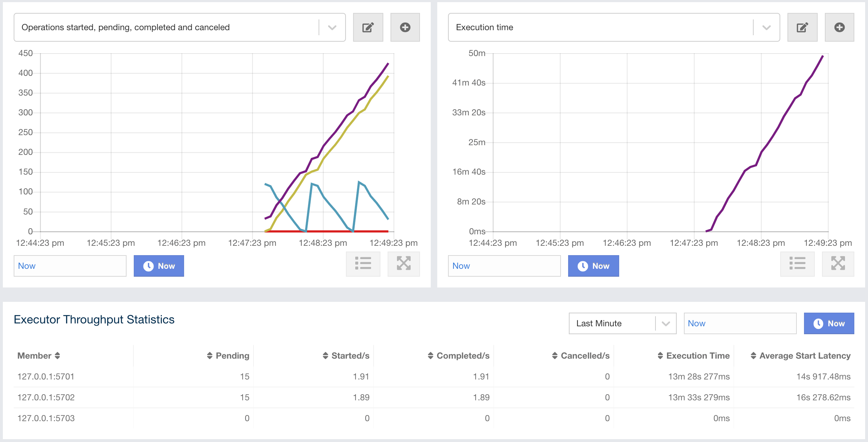868x442 pixels.
Task: Add a new chart beside Operations chart
Action: pyautogui.click(x=405, y=27)
